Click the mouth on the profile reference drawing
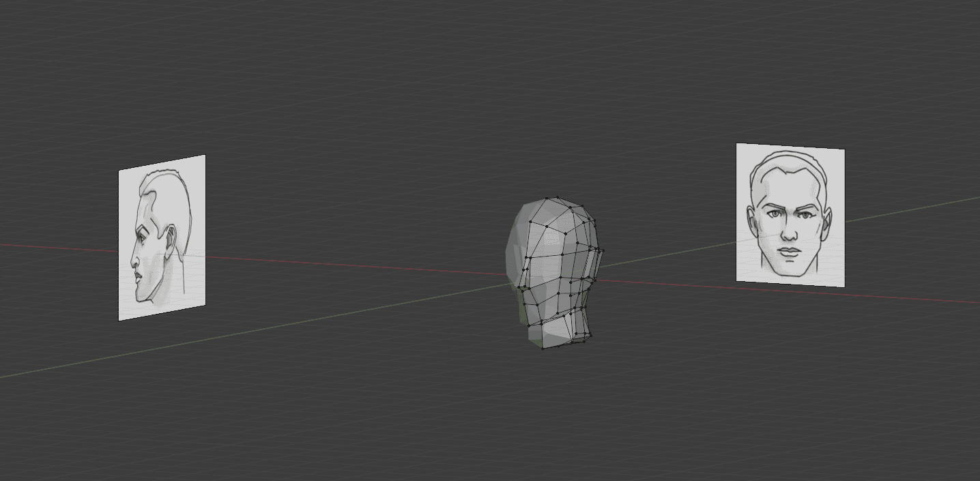The width and height of the screenshot is (980, 481). coord(139,276)
